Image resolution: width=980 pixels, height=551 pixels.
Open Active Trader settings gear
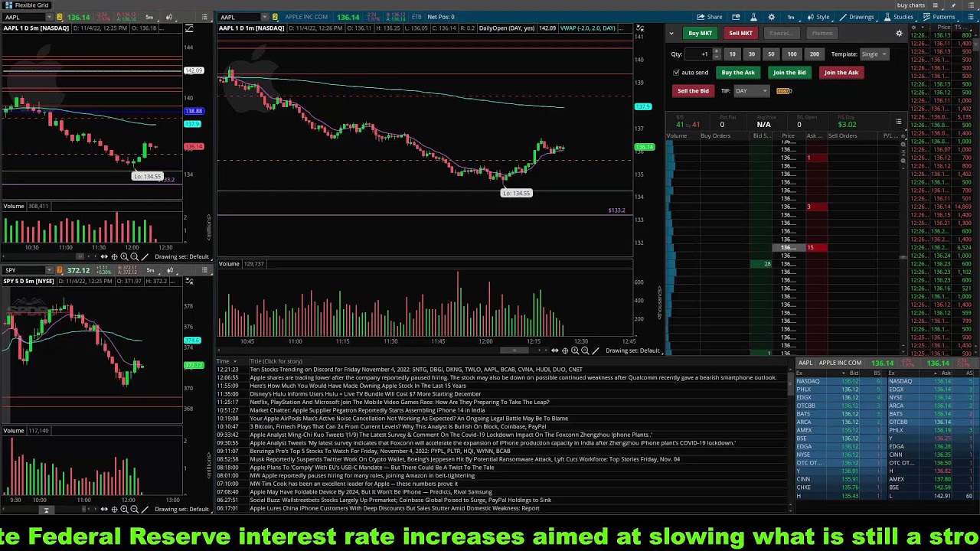pos(899,33)
